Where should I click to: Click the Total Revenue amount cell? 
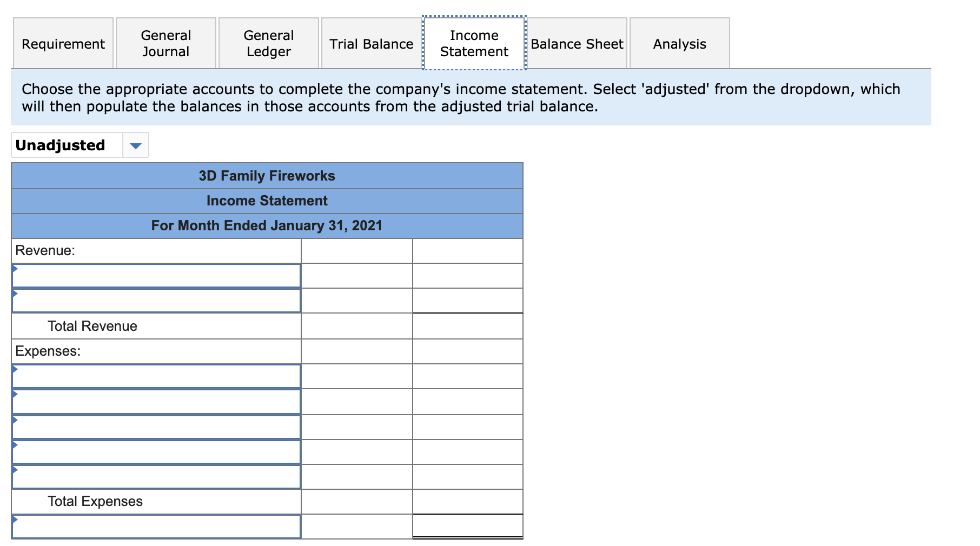pyautogui.click(x=467, y=326)
